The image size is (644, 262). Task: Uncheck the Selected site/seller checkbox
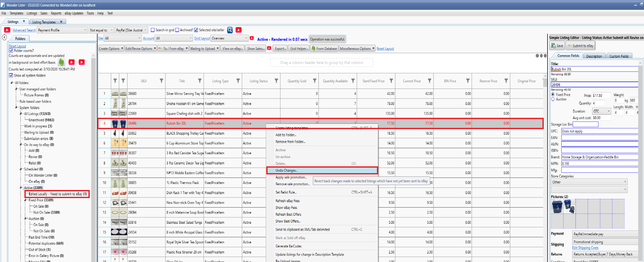pos(196,30)
